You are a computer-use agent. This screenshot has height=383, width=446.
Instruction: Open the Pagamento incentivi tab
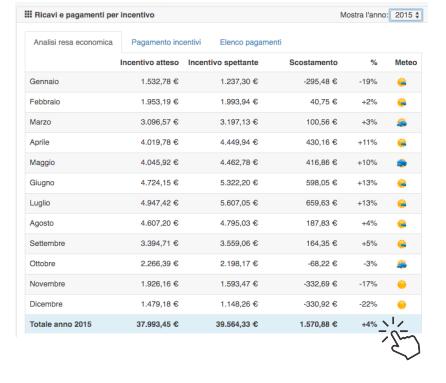point(166,42)
